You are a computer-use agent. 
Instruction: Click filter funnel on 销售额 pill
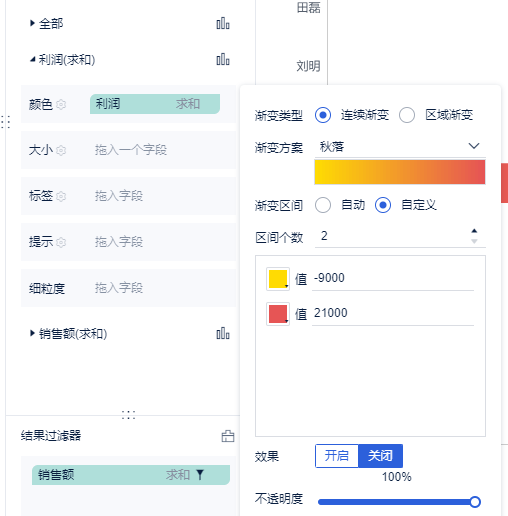[200, 475]
